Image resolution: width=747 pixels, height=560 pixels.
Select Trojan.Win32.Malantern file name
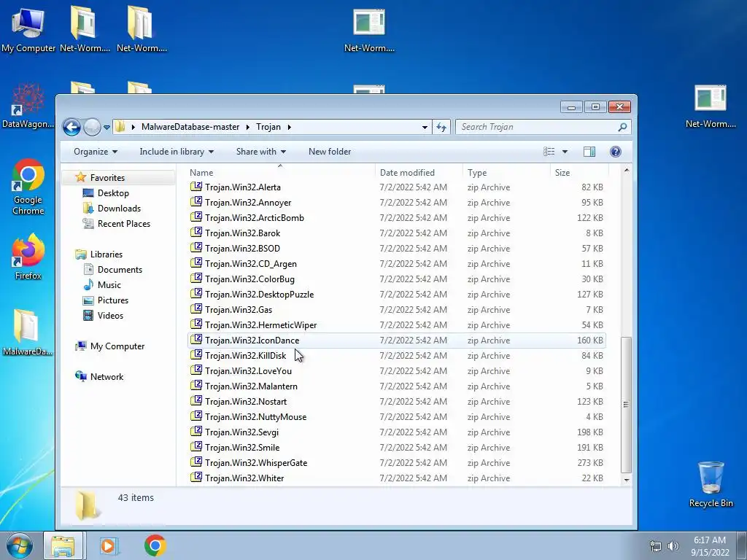pos(251,386)
